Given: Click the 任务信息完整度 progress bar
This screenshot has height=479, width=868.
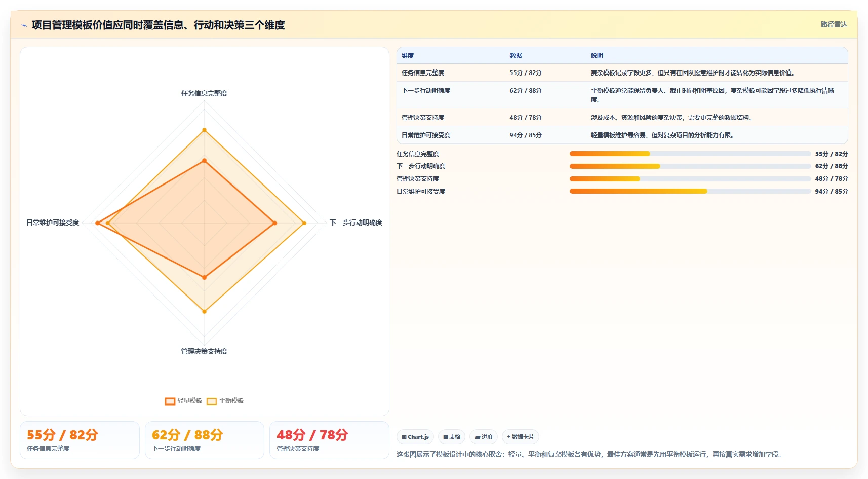Looking at the screenshot, I should coord(690,154).
